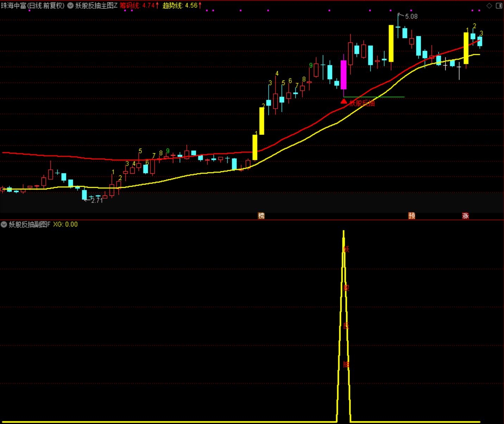Screen dimensions: 504x424
Task: Click the 妖股反抽副图F indicator name
Action: coord(30,224)
